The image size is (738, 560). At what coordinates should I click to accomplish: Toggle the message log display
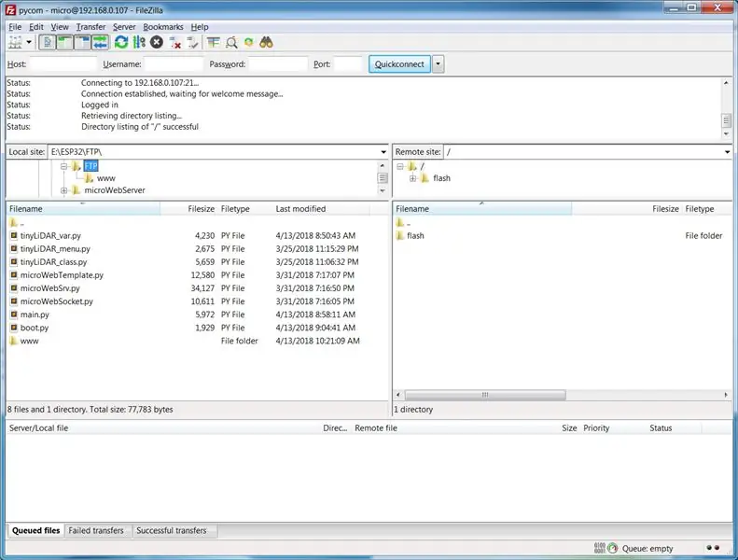(47, 42)
